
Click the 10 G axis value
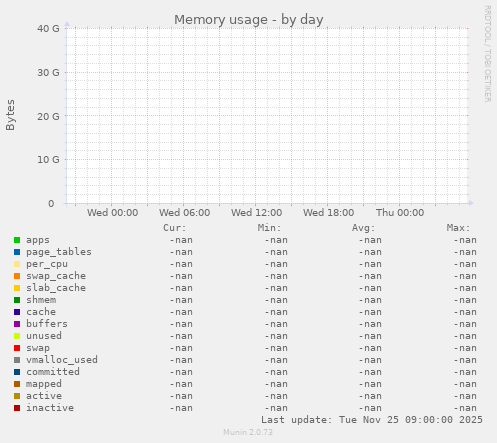pos(48,160)
